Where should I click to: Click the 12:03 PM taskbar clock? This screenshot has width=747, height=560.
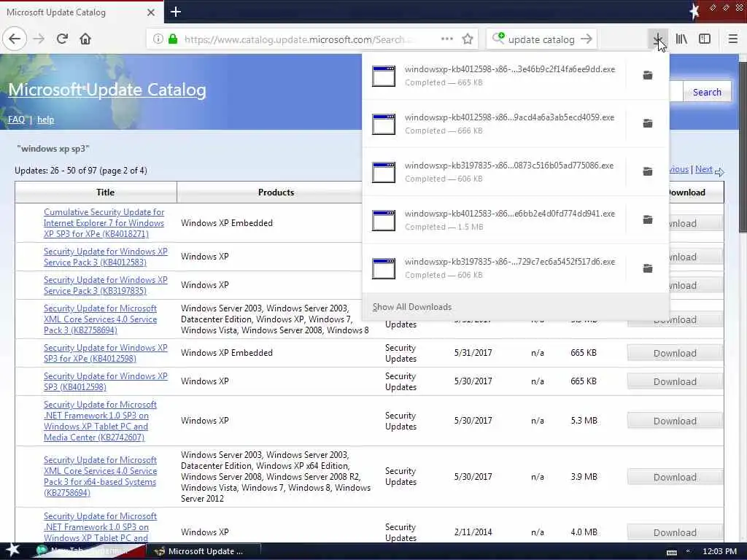719,551
